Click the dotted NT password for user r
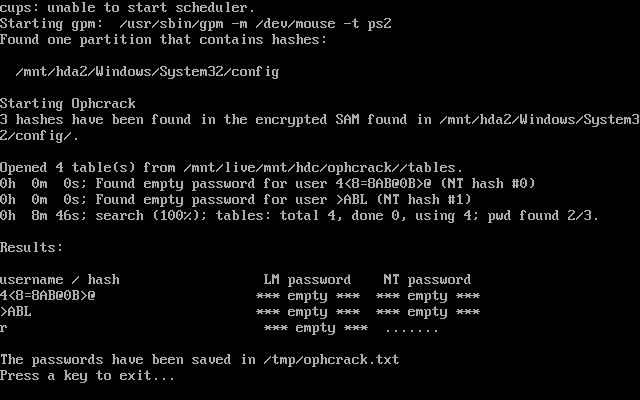The image size is (640, 400). [411, 328]
